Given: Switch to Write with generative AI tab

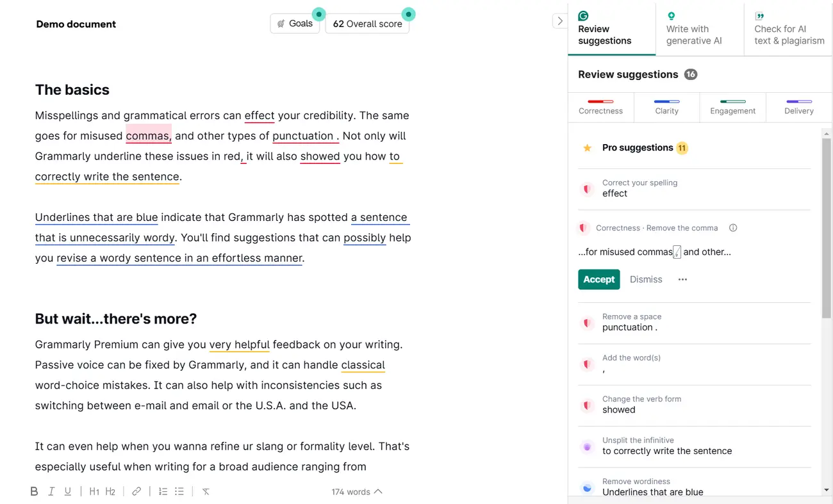Looking at the screenshot, I should (693, 29).
